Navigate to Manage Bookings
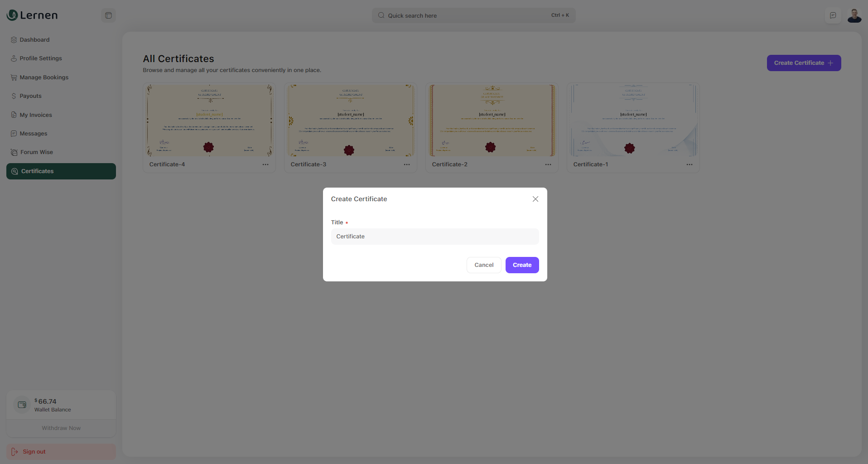Screen dimensions: 868x464 click(44, 77)
